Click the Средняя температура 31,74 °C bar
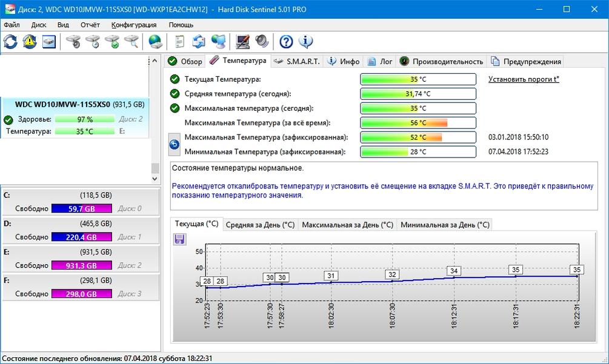609x364 pixels. 418,93
